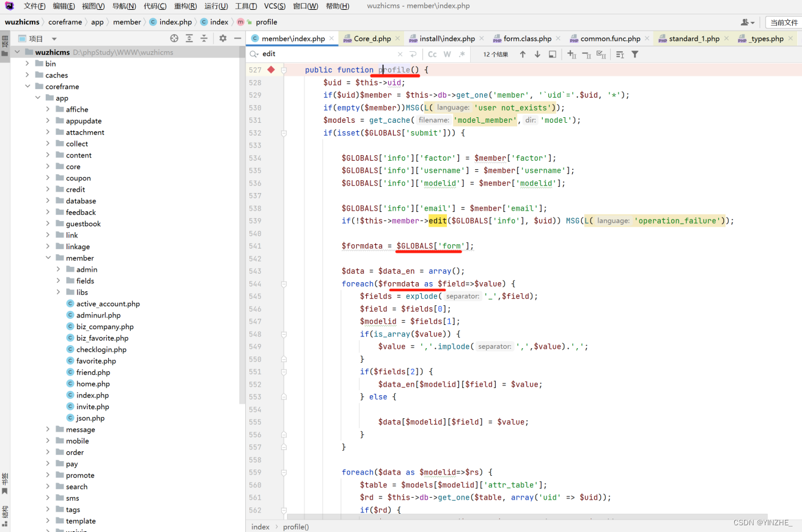Open the 编辑(E) menu
The width and height of the screenshot is (802, 532).
tap(64, 6)
